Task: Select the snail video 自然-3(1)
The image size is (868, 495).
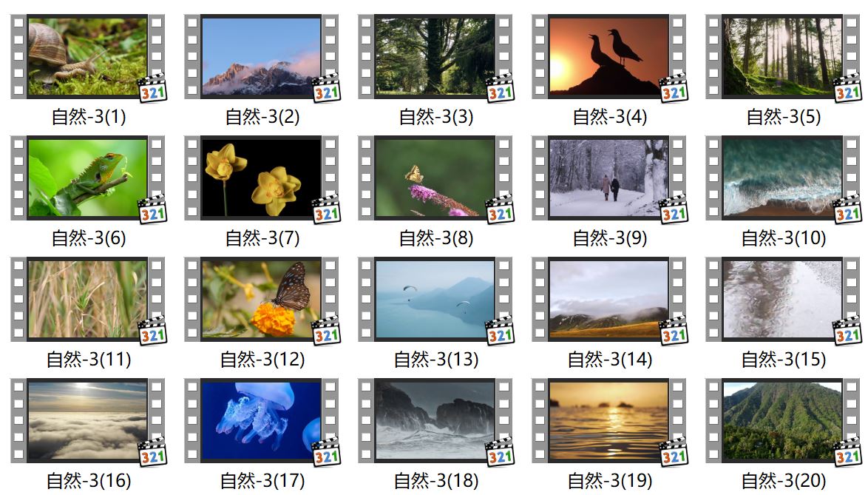Action: point(88,56)
